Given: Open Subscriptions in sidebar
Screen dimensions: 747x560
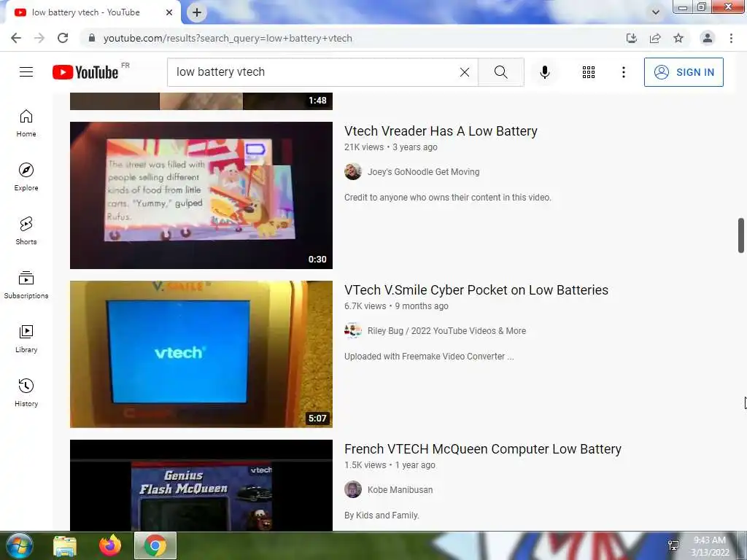Looking at the screenshot, I should pyautogui.click(x=26, y=285).
